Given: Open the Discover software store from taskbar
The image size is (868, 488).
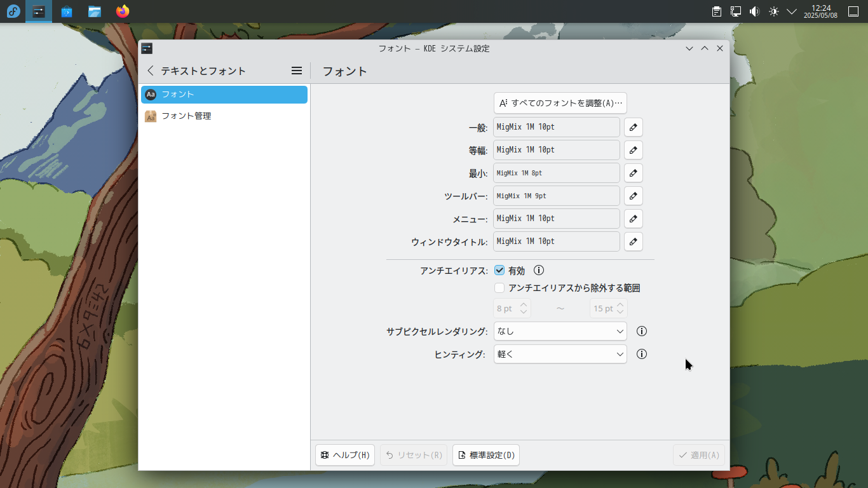Looking at the screenshot, I should [x=67, y=11].
